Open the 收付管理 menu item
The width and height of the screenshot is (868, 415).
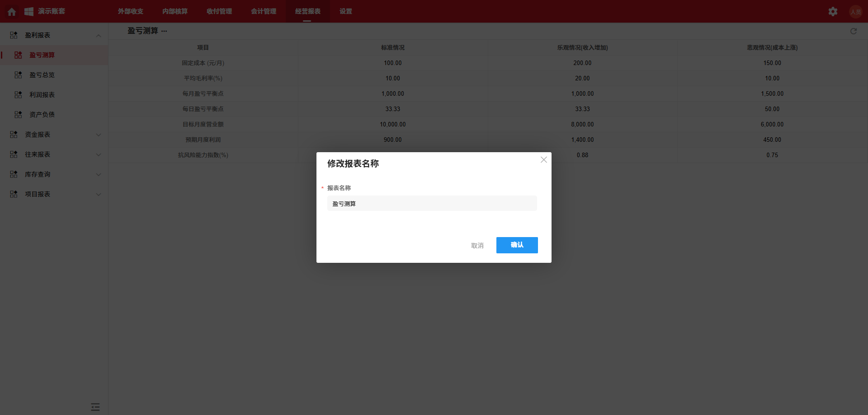(x=219, y=11)
